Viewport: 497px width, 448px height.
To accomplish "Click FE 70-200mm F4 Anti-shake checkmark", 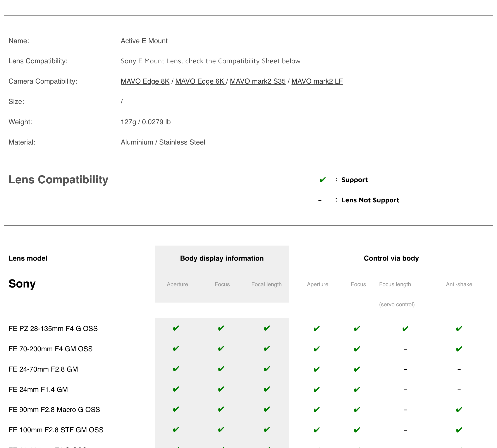I will (x=459, y=349).
